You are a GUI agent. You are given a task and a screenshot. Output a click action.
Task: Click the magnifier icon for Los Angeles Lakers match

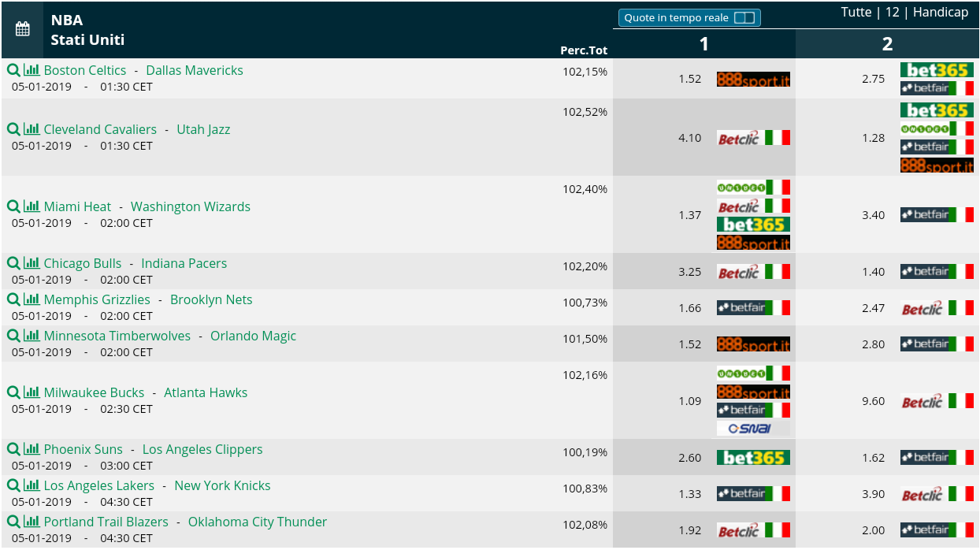point(13,485)
